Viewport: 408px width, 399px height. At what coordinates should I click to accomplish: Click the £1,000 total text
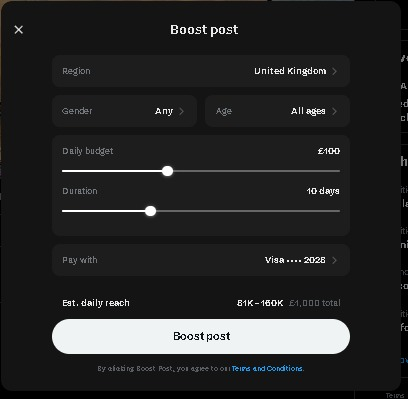(314, 303)
